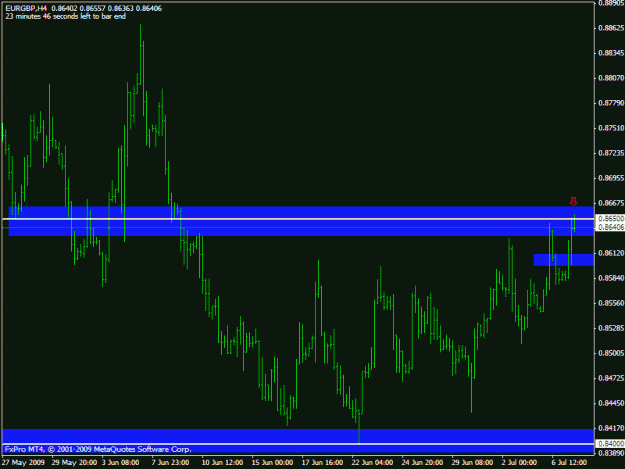This screenshot has height=469, width=625.
Task: Click the small blue rectangle near 0.86120
Action: (564, 260)
